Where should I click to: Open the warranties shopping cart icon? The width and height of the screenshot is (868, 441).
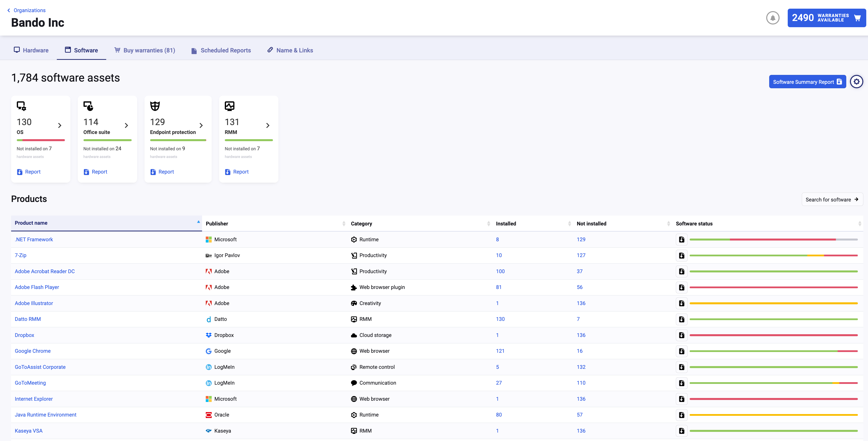(x=857, y=18)
